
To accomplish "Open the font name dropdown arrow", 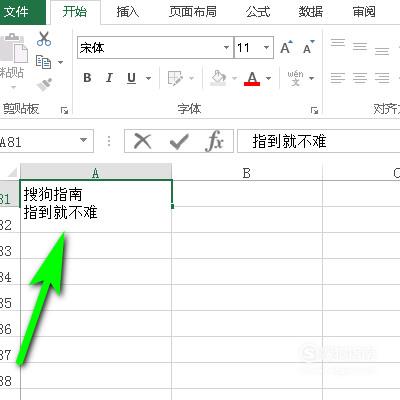I will pyautogui.click(x=226, y=48).
